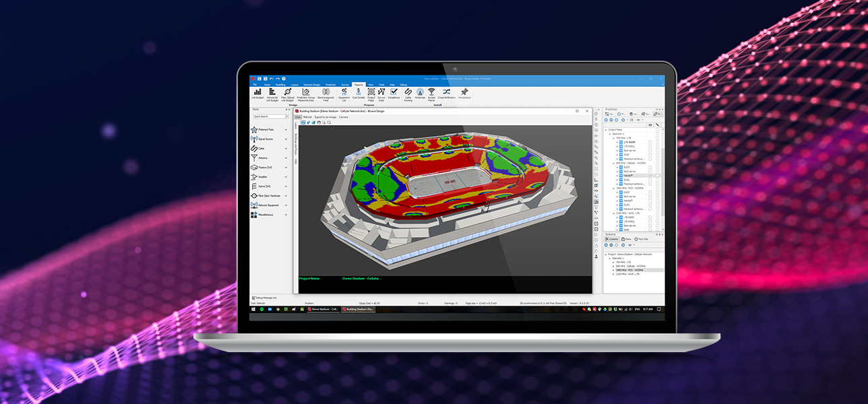Click the Electromagnetic Field icon
The height and width of the screenshot is (404, 868).
pos(325,92)
